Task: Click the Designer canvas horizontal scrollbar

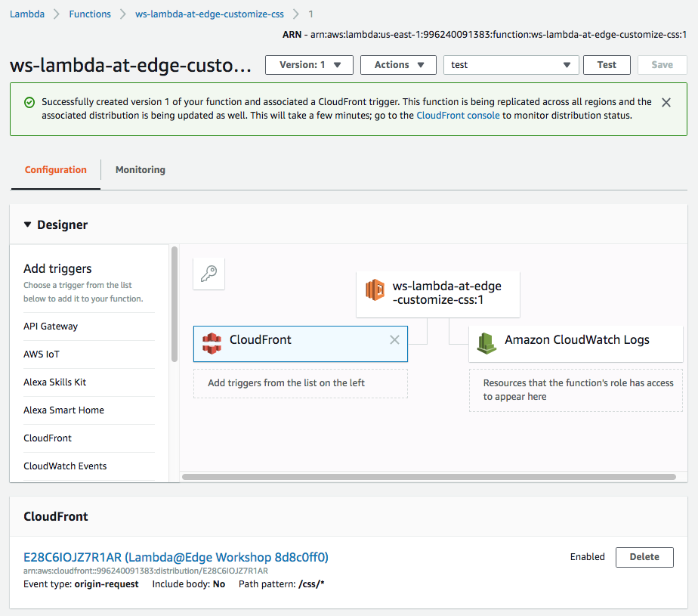Action: (x=429, y=477)
